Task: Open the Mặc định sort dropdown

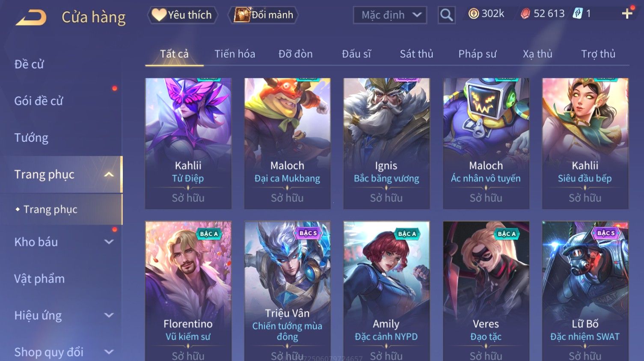Action: tap(390, 15)
